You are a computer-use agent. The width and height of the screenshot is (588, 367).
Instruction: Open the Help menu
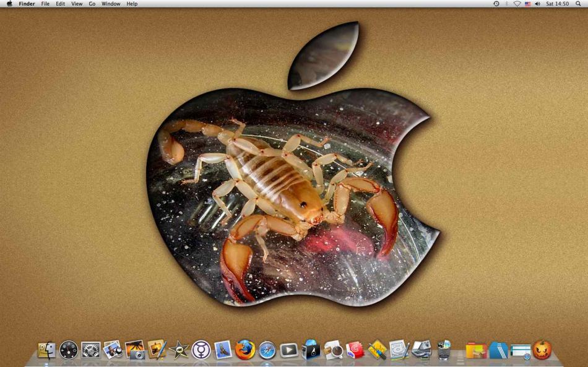click(132, 4)
